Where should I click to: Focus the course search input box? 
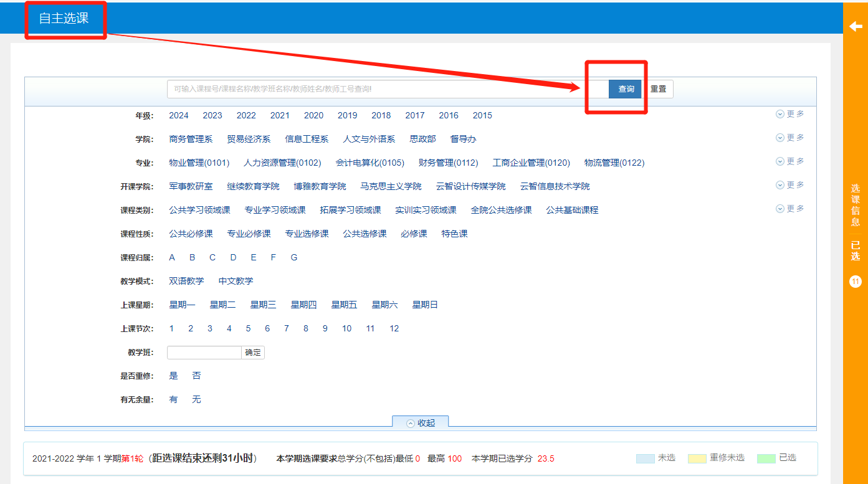386,89
